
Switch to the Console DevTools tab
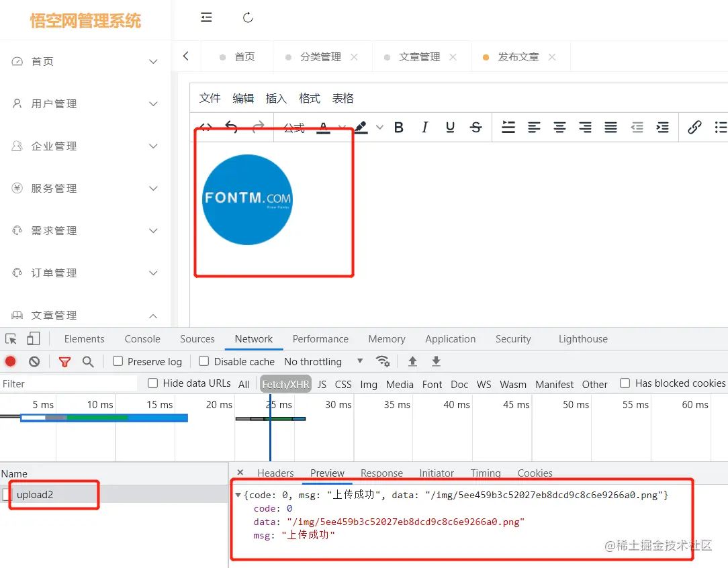click(x=142, y=339)
